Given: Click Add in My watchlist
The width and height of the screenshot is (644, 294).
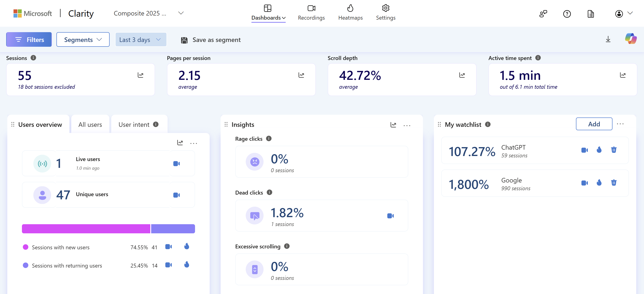Looking at the screenshot, I should pyautogui.click(x=594, y=124).
